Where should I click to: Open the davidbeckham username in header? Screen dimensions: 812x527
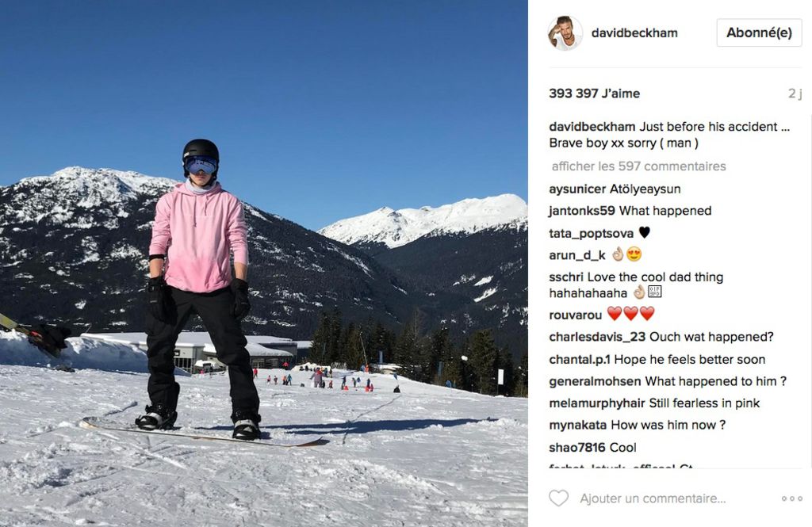(634, 33)
